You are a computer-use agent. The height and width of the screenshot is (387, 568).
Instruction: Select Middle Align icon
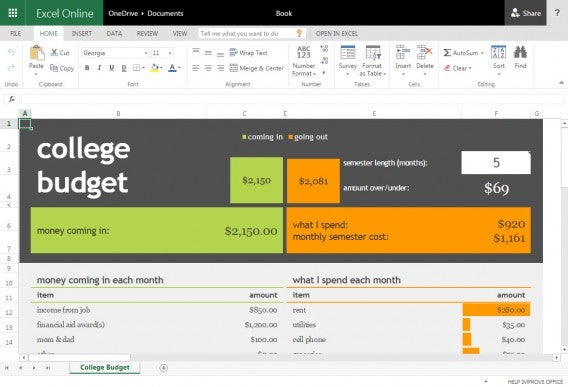(208, 53)
